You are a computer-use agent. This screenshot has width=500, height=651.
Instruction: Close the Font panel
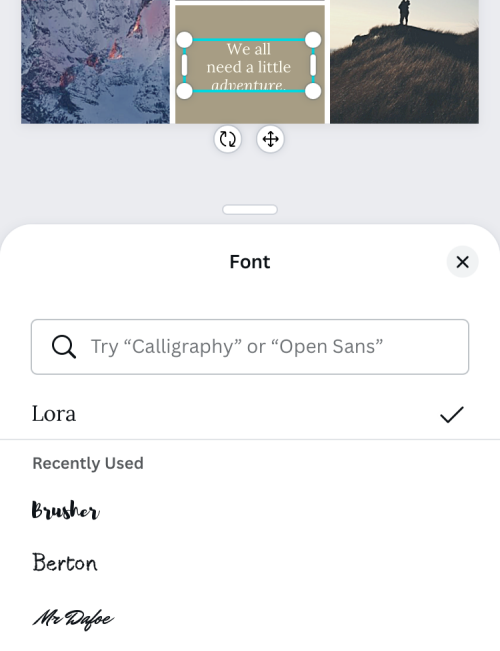click(462, 262)
